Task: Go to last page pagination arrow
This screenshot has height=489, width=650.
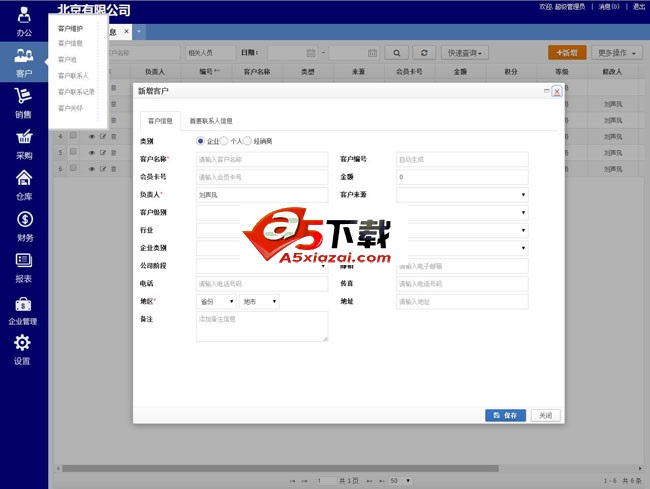Action: [x=381, y=481]
